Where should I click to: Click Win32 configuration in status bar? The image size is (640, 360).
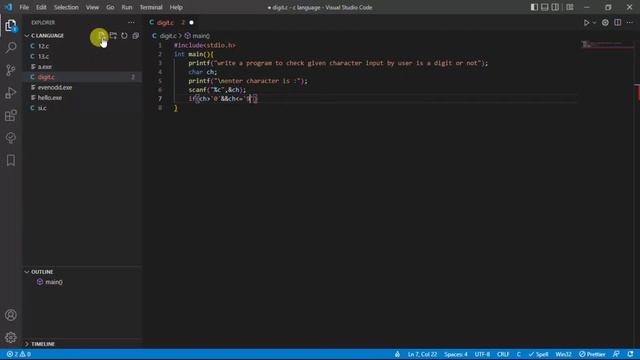point(563,354)
